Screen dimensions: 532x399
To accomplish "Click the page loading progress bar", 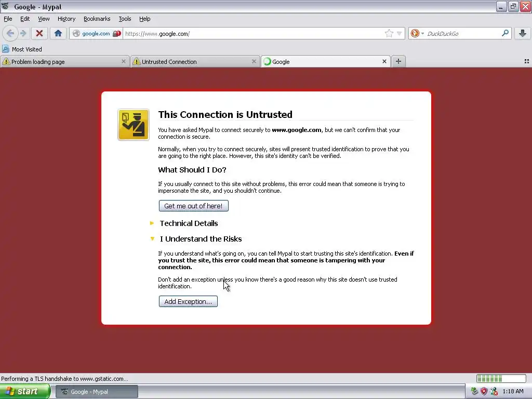I will pos(501,378).
